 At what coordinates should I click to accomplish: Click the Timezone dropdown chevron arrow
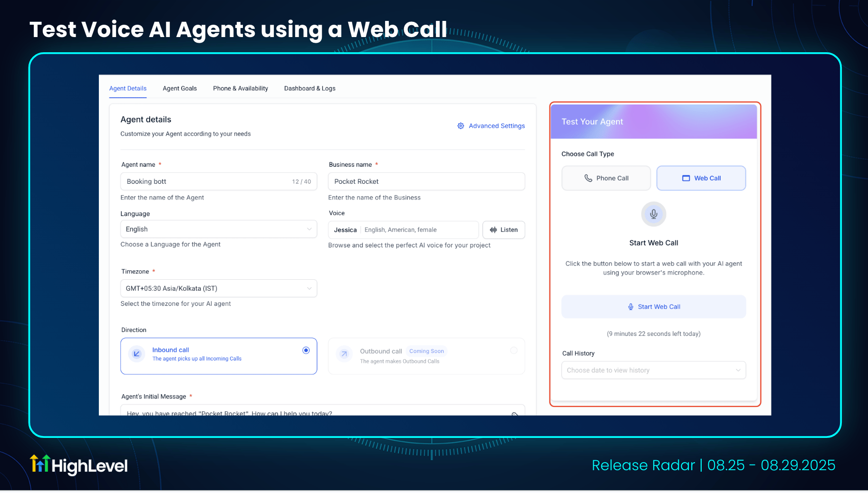[x=309, y=288]
